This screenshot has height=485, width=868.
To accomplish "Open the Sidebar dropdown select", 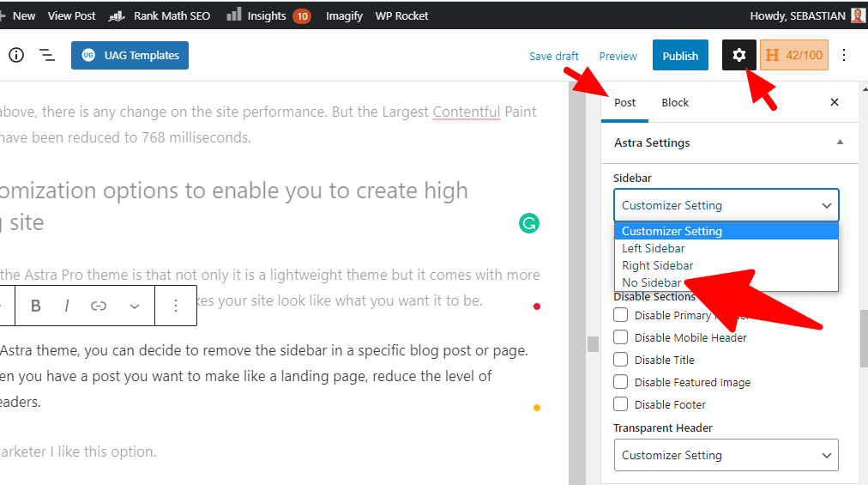I will coord(726,205).
